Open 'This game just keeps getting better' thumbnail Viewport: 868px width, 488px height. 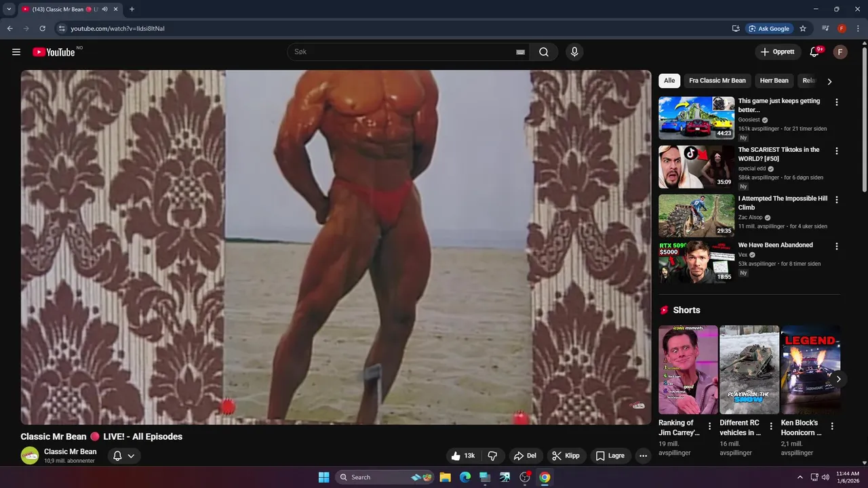point(696,118)
